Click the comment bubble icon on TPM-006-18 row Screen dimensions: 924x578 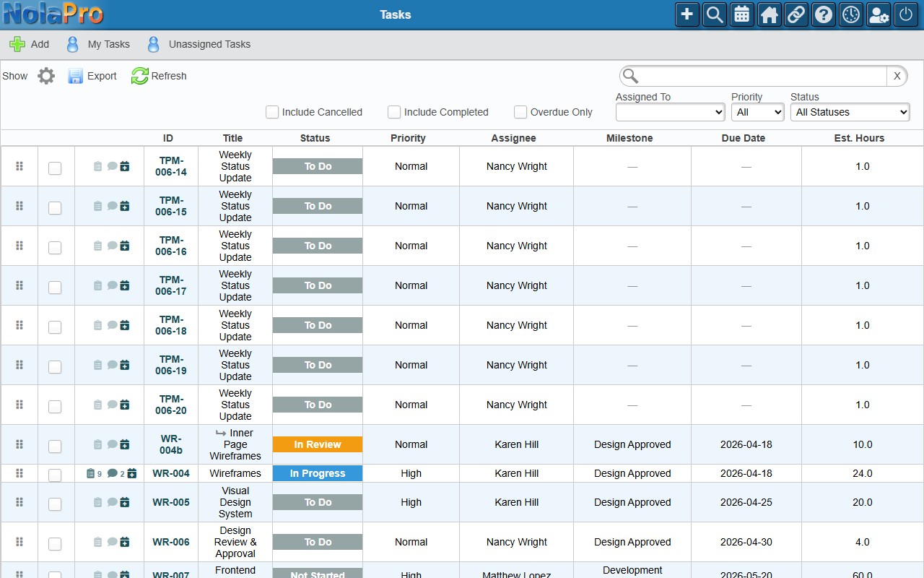112,325
